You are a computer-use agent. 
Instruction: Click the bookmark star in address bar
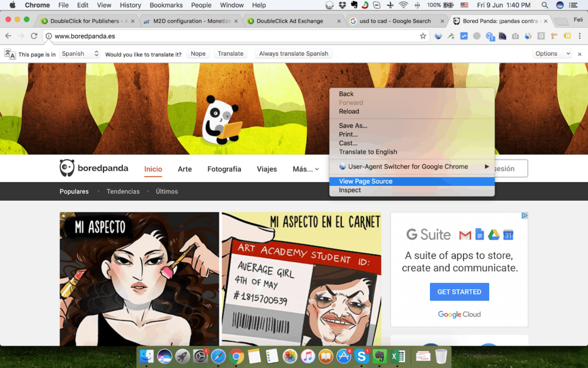[423, 36]
